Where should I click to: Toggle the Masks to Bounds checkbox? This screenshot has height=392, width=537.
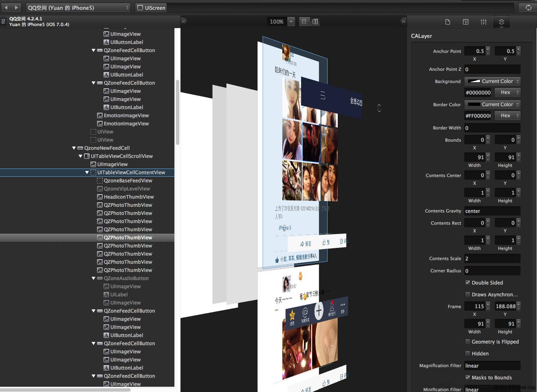[468, 377]
